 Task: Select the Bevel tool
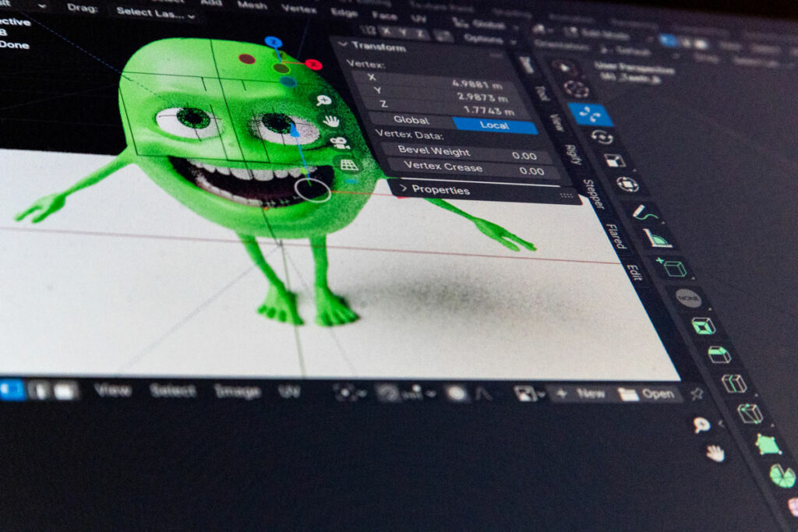click(x=719, y=354)
